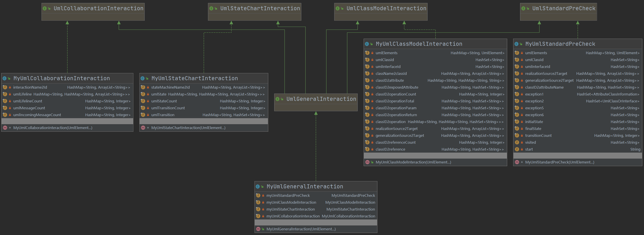Screen dimensions: 644x235
Task: Select the exception5 field row
Action: tap(577, 108)
